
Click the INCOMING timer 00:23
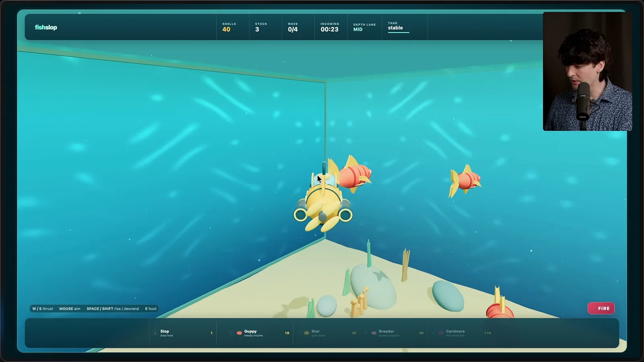point(329,29)
